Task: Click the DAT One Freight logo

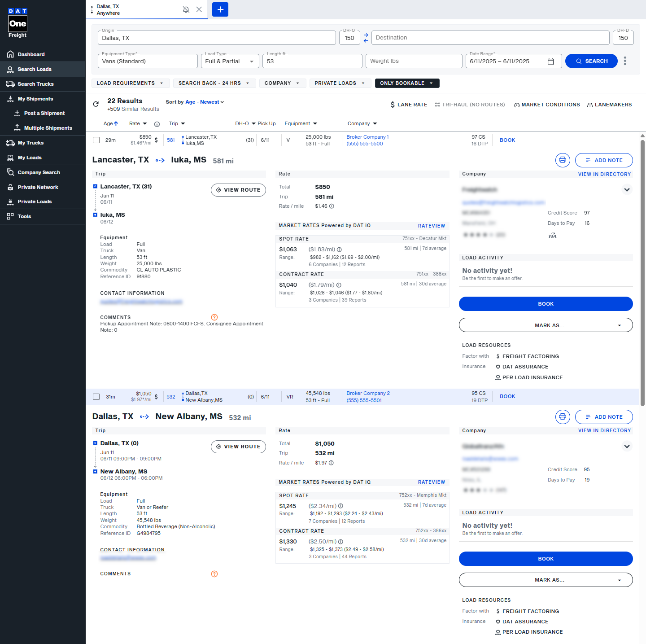Action: point(18,23)
